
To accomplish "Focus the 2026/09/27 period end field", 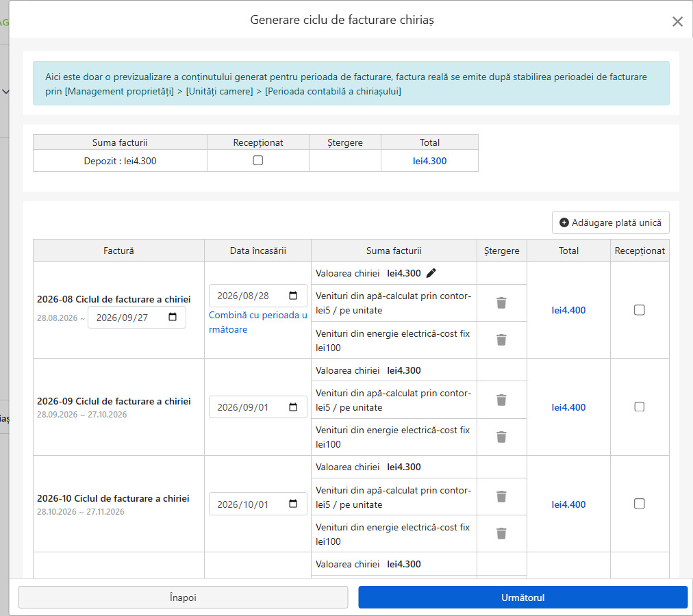I will point(136,318).
